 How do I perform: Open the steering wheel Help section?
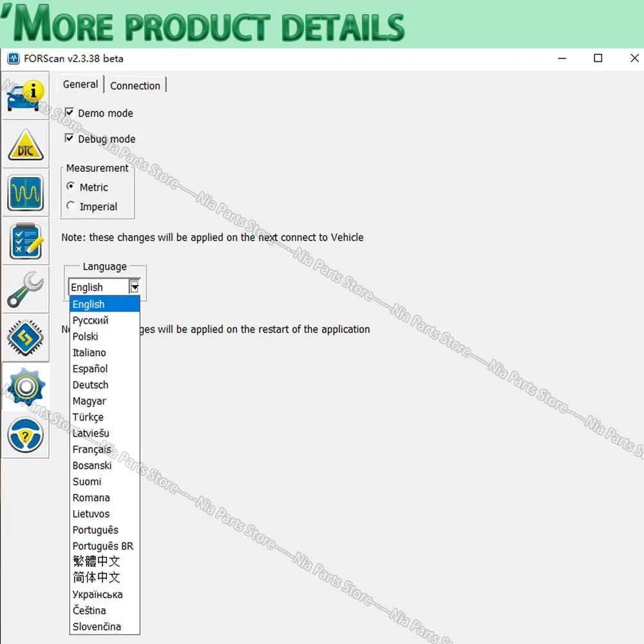26,435
